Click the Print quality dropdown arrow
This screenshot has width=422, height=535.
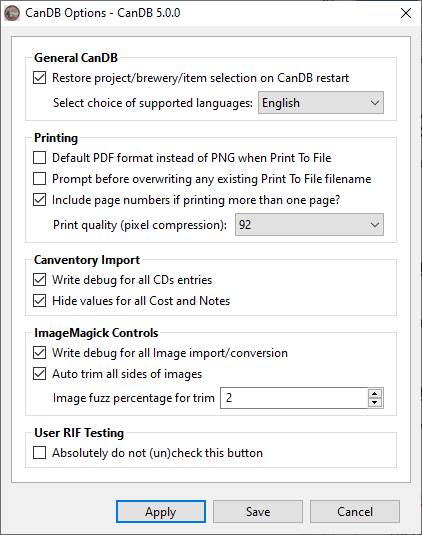coord(375,225)
